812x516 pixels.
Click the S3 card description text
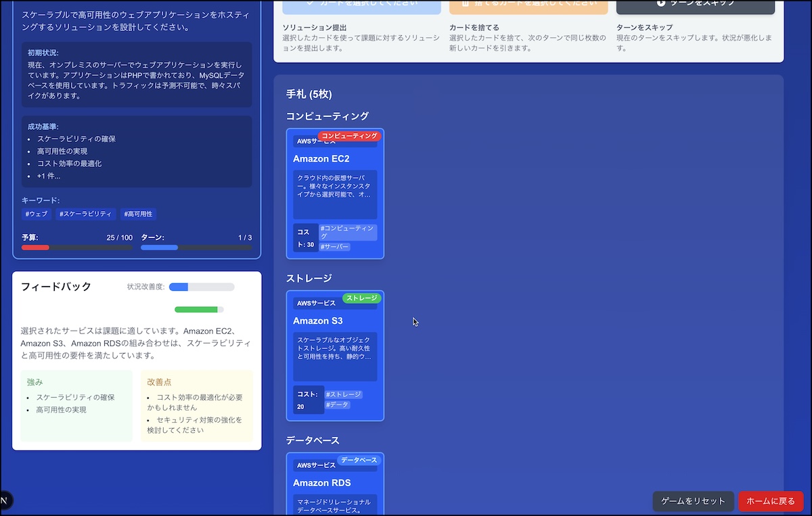pos(335,348)
